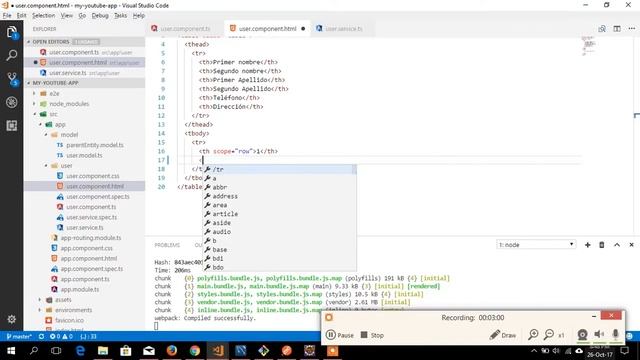640x360 pixels.
Task: Open Windows Start menu
Action: [x=11, y=351]
